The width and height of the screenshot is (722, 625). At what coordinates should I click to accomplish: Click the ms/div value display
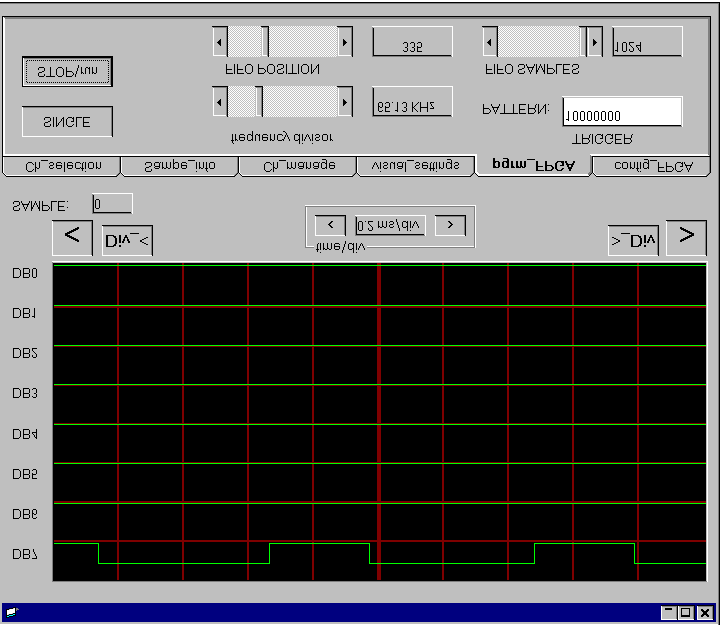(390, 225)
